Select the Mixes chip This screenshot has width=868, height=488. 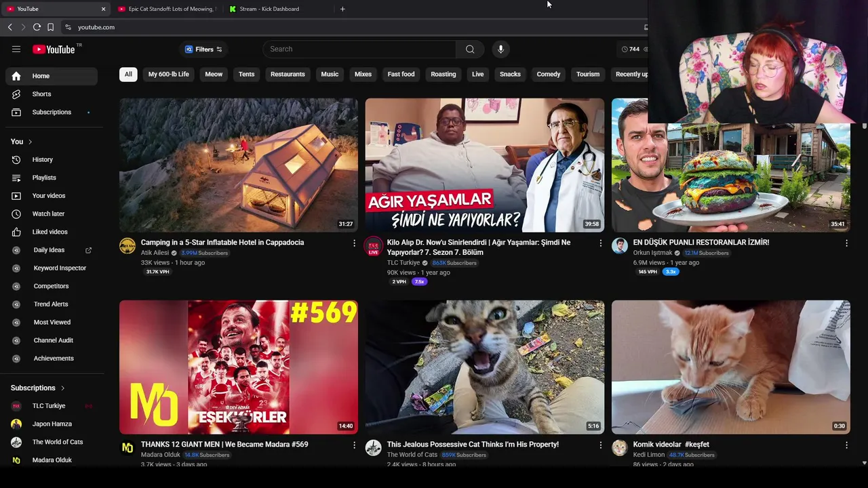363,74
